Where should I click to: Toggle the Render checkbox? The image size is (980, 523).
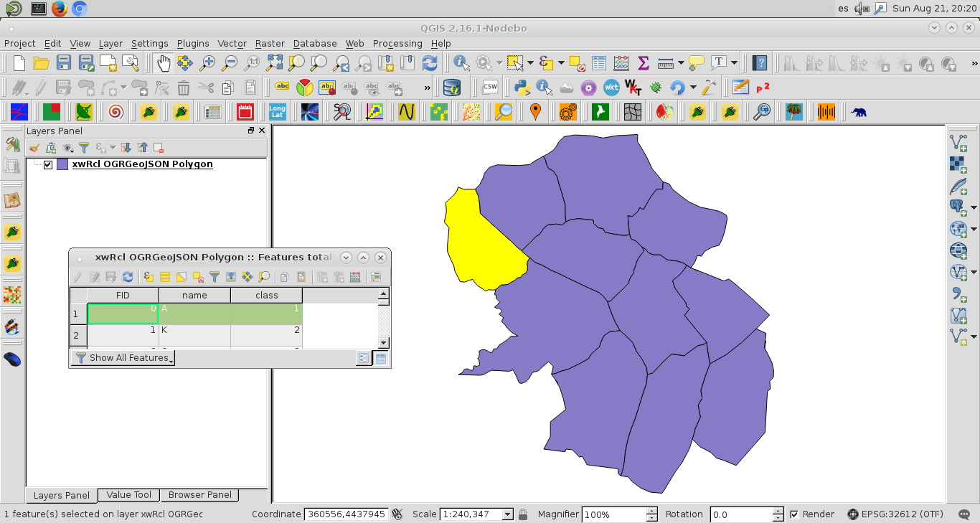click(x=794, y=514)
